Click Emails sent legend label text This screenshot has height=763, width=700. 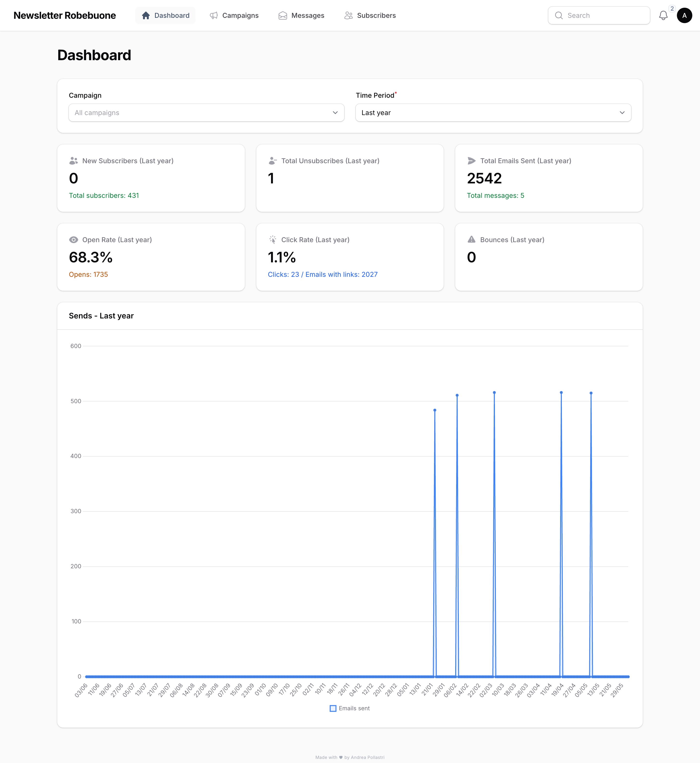click(354, 708)
